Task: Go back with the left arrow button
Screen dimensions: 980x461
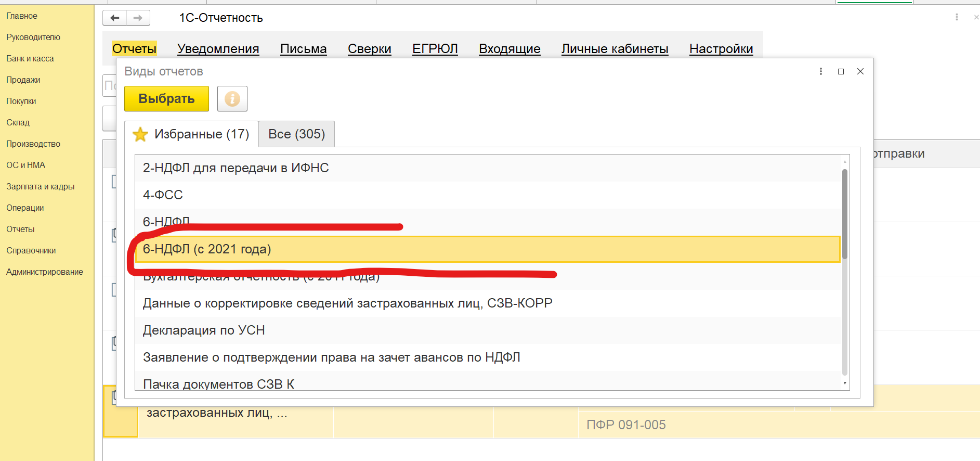Action: (115, 18)
